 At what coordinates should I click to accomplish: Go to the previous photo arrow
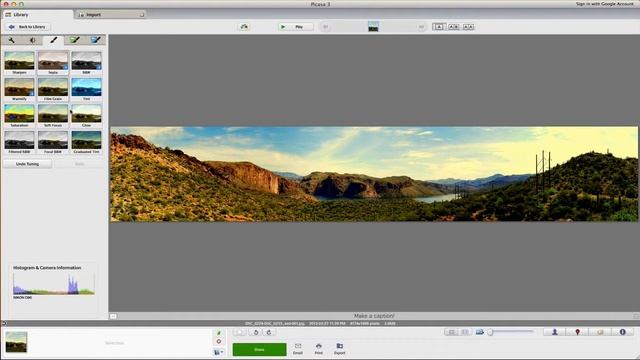click(x=325, y=27)
